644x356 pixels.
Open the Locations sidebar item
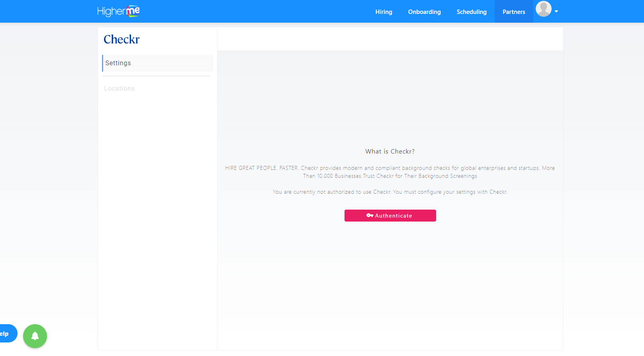click(119, 89)
